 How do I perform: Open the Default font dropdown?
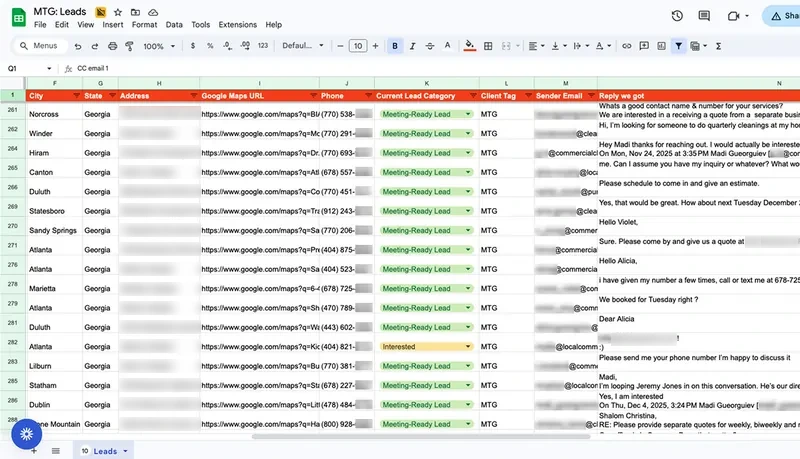(303, 45)
